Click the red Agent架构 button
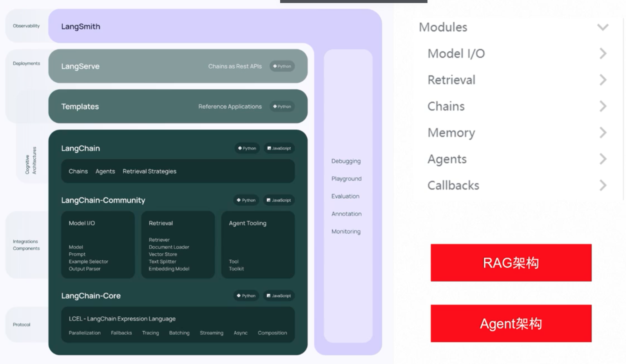The height and width of the screenshot is (364, 626). (511, 323)
